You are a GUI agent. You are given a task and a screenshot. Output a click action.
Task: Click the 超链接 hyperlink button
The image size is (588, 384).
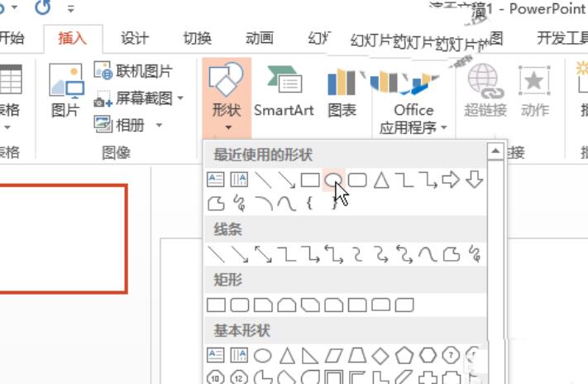[x=485, y=91]
